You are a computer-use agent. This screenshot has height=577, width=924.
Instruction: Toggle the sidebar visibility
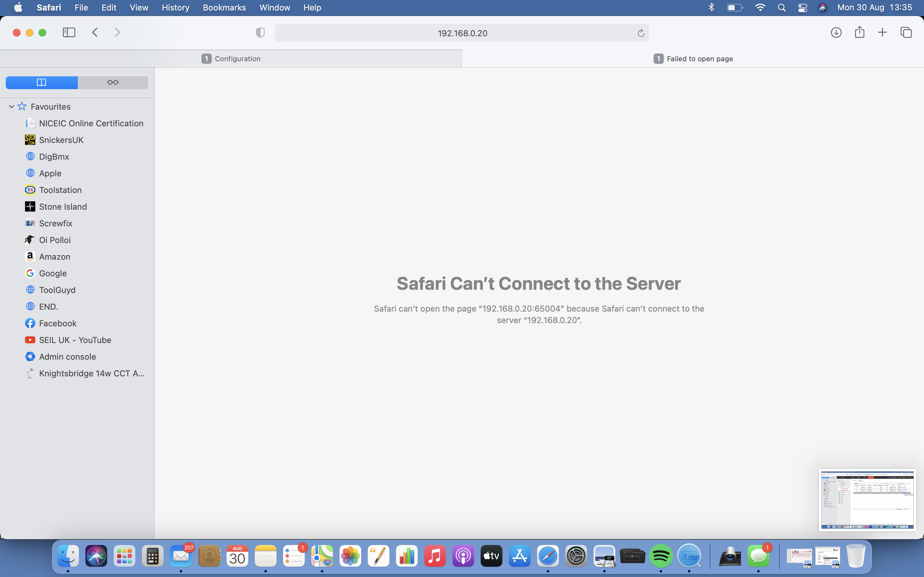(69, 32)
